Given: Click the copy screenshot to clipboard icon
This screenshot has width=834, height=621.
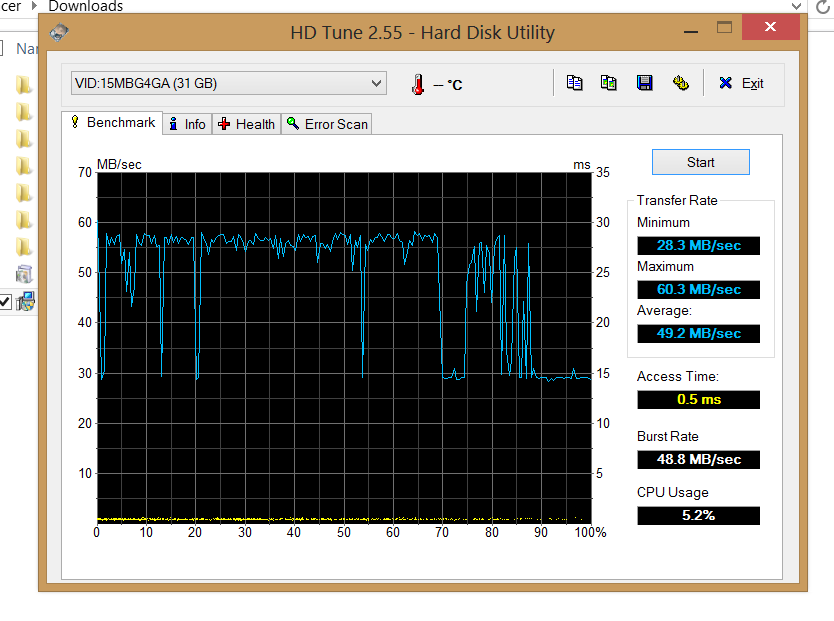Looking at the screenshot, I should [x=609, y=83].
